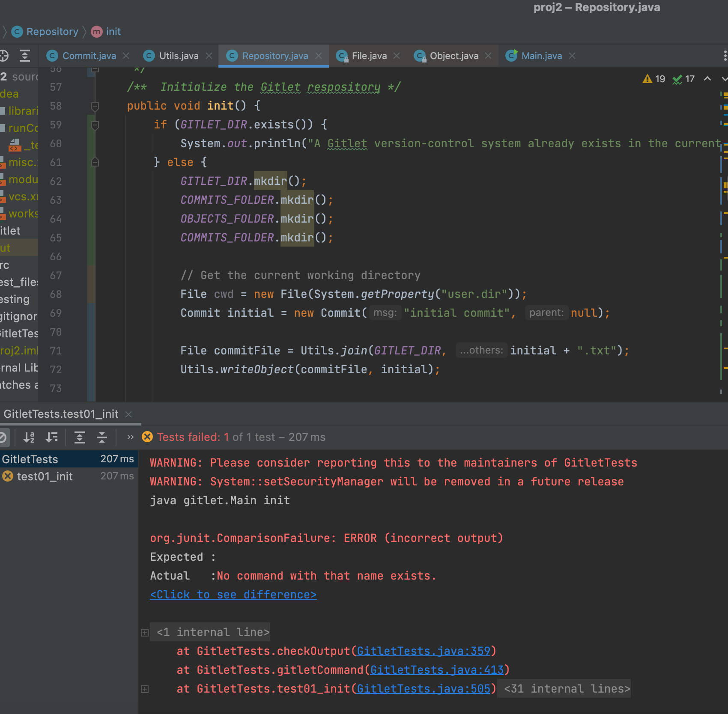Viewport: 728px width, 714px height.
Task: Click the 'Click to see difference' link
Action: [x=233, y=595]
